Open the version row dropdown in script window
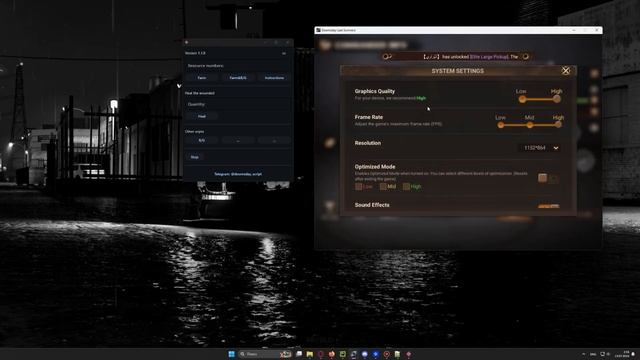 (284, 53)
